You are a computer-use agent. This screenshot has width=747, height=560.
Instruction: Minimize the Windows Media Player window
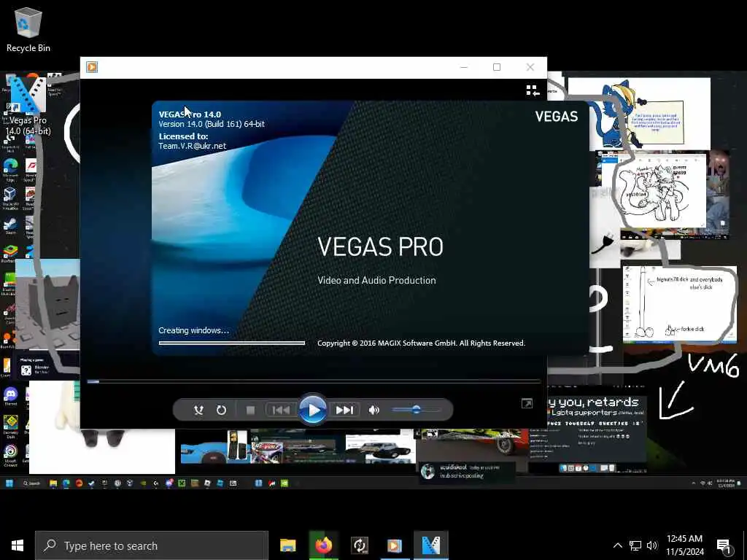(463, 67)
